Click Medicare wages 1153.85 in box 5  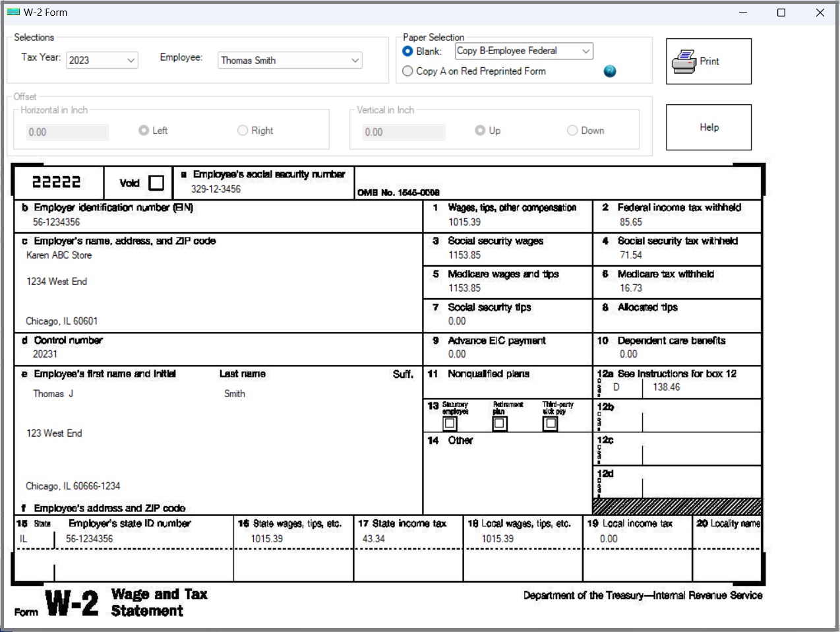(464, 288)
